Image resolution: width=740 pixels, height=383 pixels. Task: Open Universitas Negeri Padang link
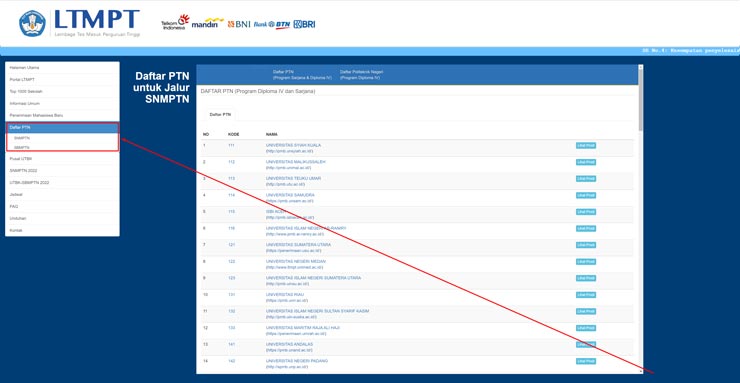(297, 361)
